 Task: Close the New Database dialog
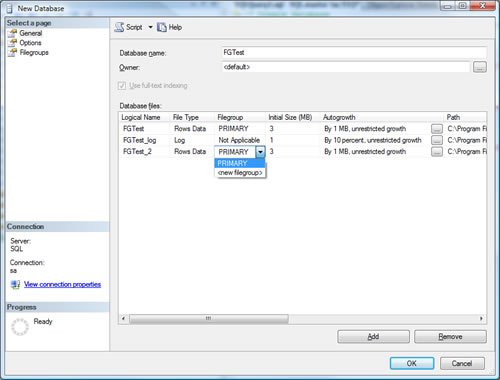pyautogui.click(x=482, y=6)
